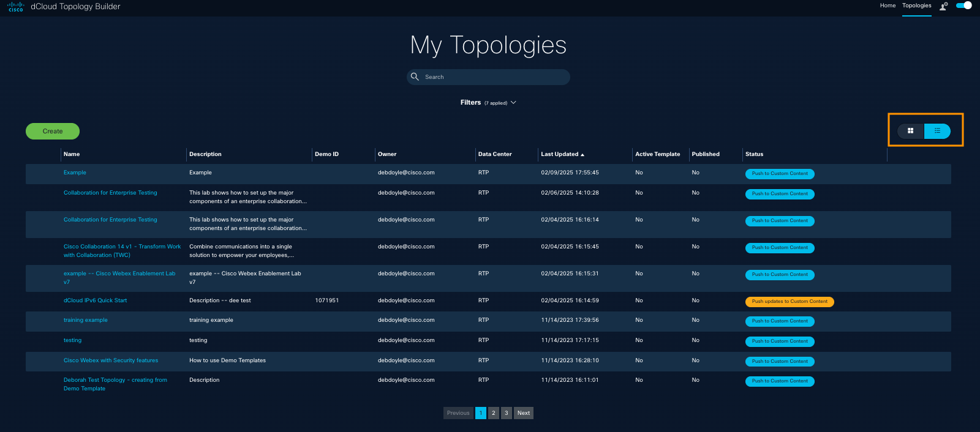Click Demo ID value 1071951

327,300
